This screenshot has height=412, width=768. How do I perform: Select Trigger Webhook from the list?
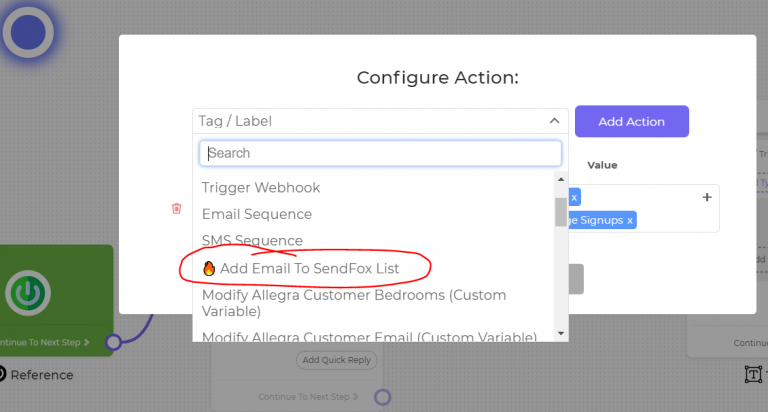coord(261,188)
